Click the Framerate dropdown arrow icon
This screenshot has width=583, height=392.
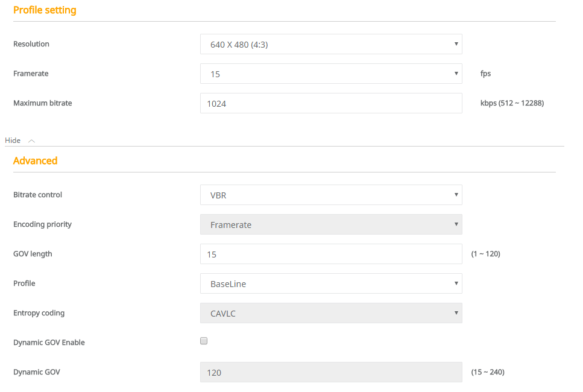pyautogui.click(x=456, y=74)
